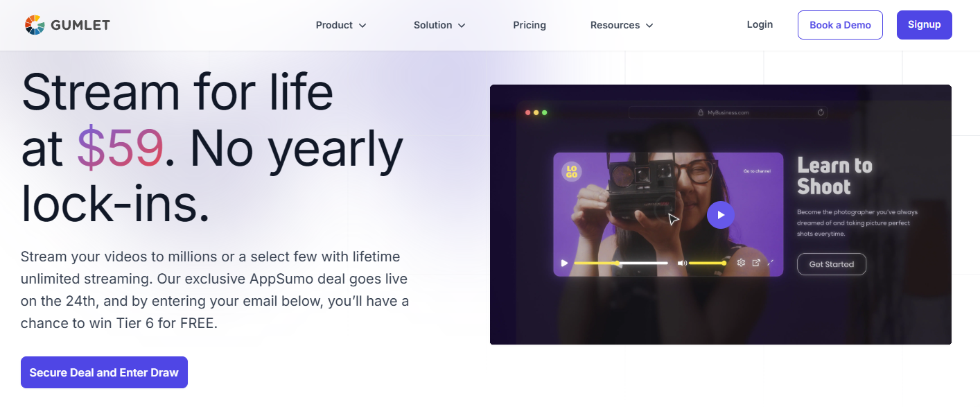Click Secure Deal and Enter Draw button
980x407 pixels.
coord(104,372)
